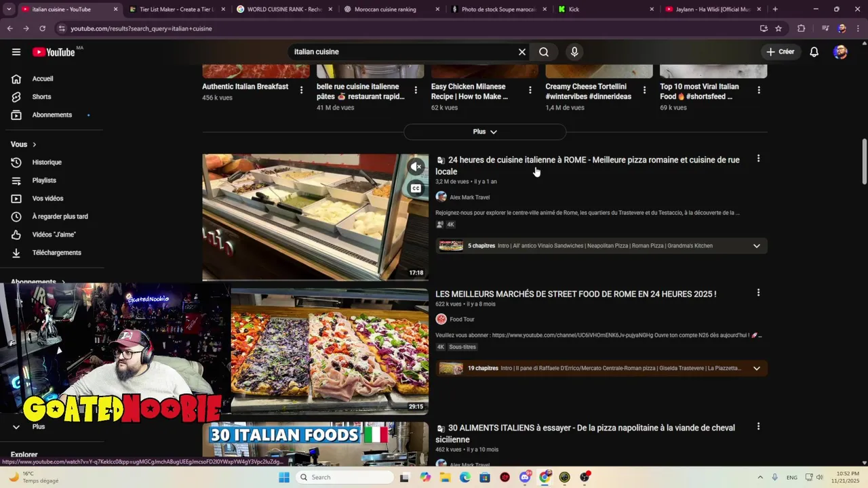The width and height of the screenshot is (868, 488).
Task: Visit the Food Tour channel
Action: [x=462, y=319]
